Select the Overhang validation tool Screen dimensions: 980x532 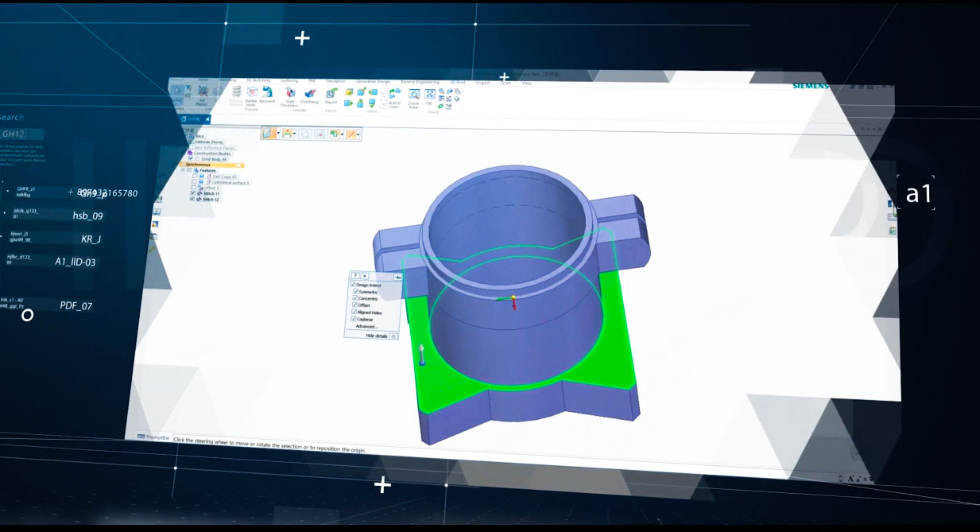pyautogui.click(x=309, y=94)
